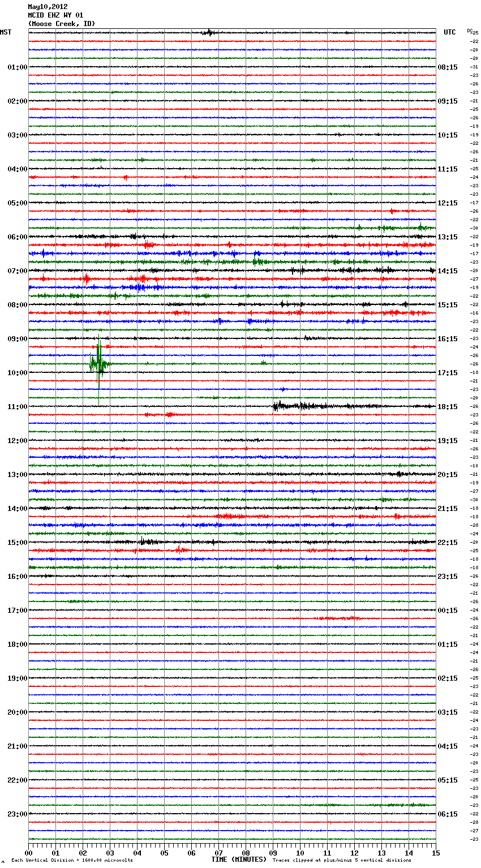The image size is (481, 868).
Task: Click the 18:15 UTC time label
Action: pyautogui.click(x=448, y=407)
